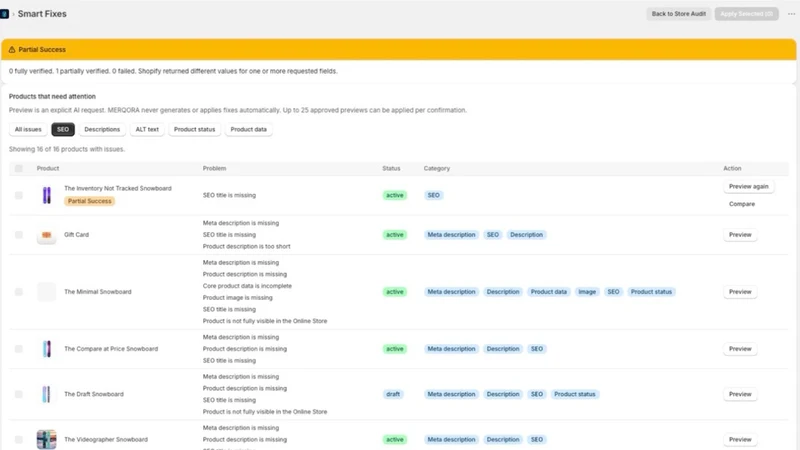
Task: Click the blank Minimal Snowboard image placeholder
Action: [46, 292]
